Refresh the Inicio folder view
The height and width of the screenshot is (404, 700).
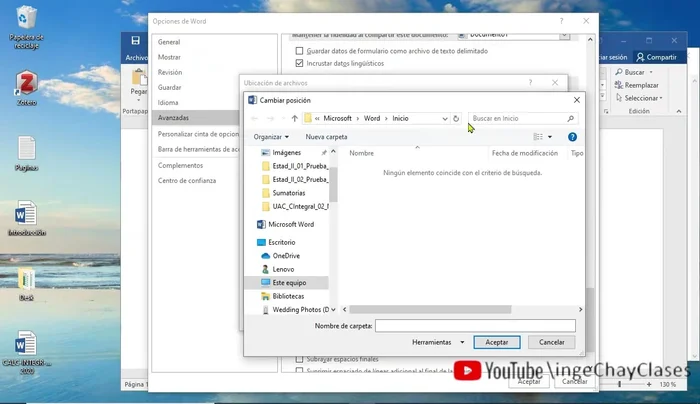click(x=456, y=118)
